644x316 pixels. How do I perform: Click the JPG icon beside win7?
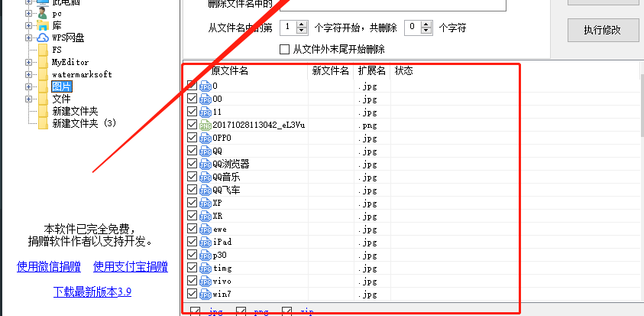tap(205, 295)
